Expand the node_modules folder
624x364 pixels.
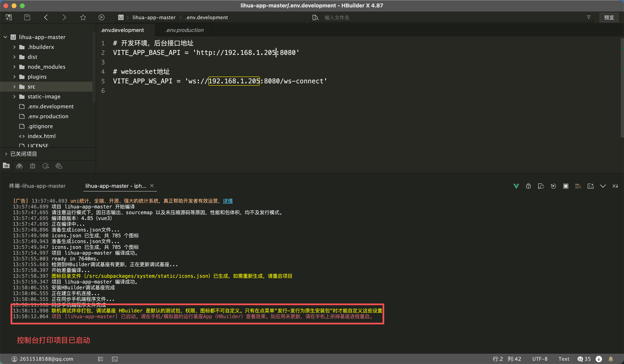[x=14, y=67]
